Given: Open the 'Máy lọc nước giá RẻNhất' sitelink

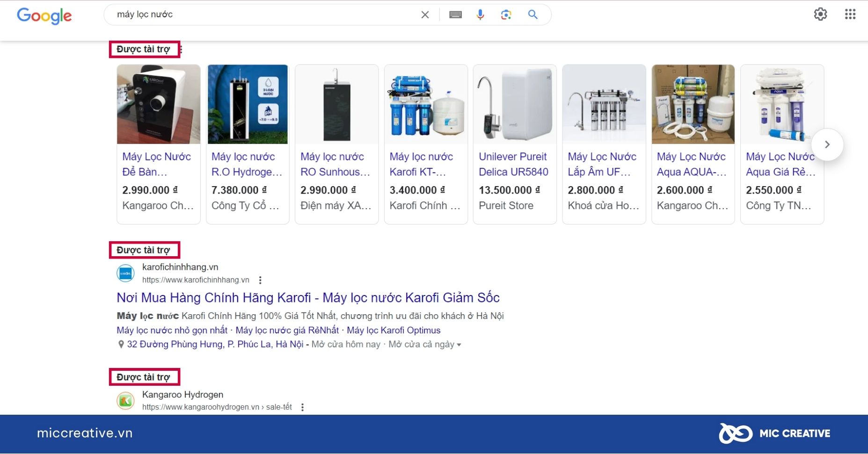Looking at the screenshot, I should 287,331.
